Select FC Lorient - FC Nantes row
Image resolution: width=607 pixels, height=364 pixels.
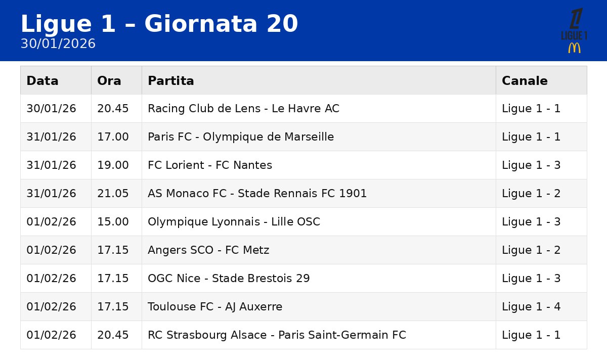click(x=303, y=165)
